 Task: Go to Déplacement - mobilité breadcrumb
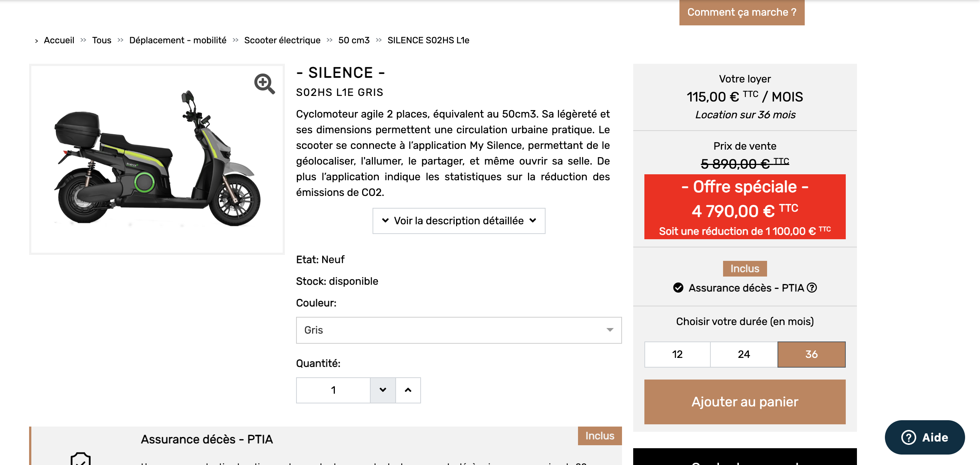178,40
